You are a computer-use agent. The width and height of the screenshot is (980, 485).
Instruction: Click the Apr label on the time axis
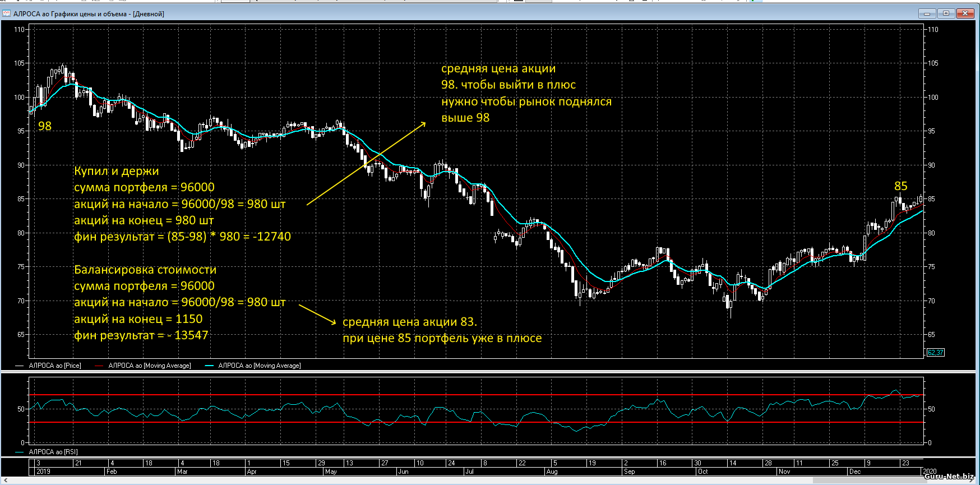[252, 472]
